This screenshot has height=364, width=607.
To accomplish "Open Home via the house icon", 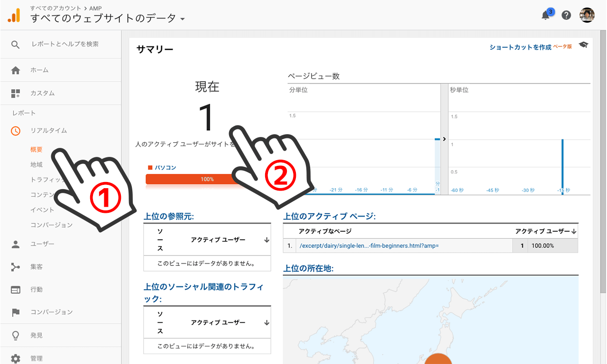I will pyautogui.click(x=16, y=70).
